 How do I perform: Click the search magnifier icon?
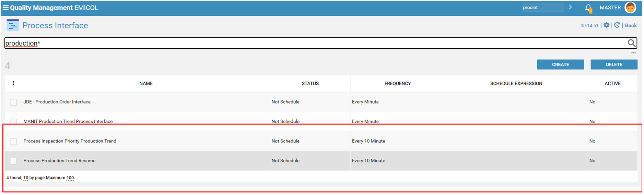click(x=631, y=43)
